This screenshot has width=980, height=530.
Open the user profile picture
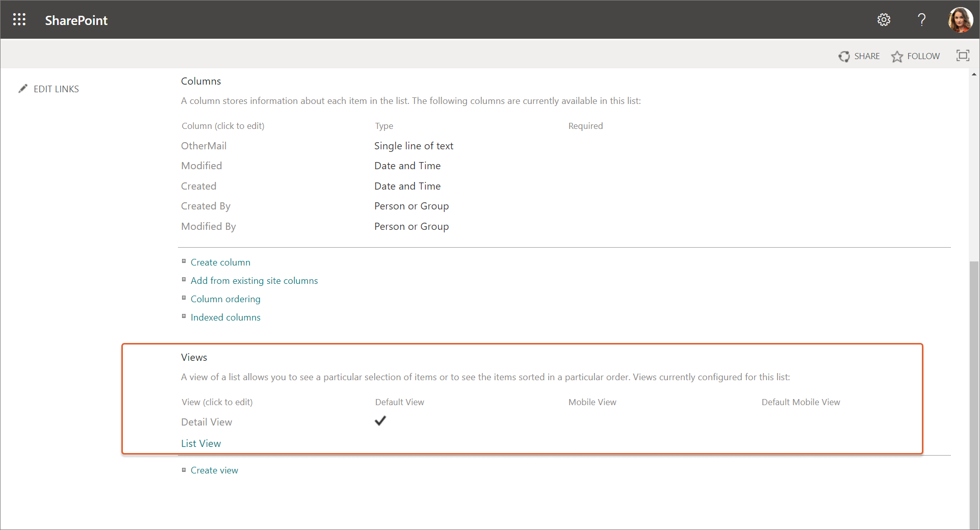pyautogui.click(x=960, y=20)
